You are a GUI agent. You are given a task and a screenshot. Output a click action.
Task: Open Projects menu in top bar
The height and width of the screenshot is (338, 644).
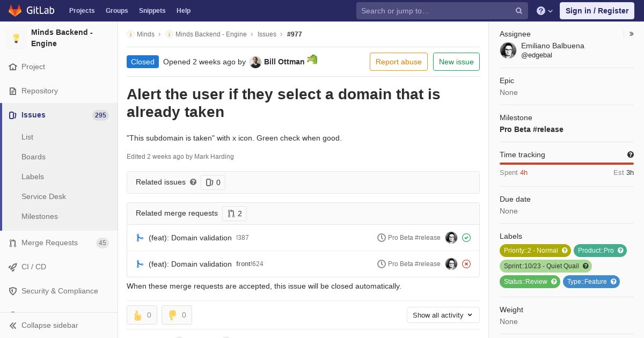[82, 11]
